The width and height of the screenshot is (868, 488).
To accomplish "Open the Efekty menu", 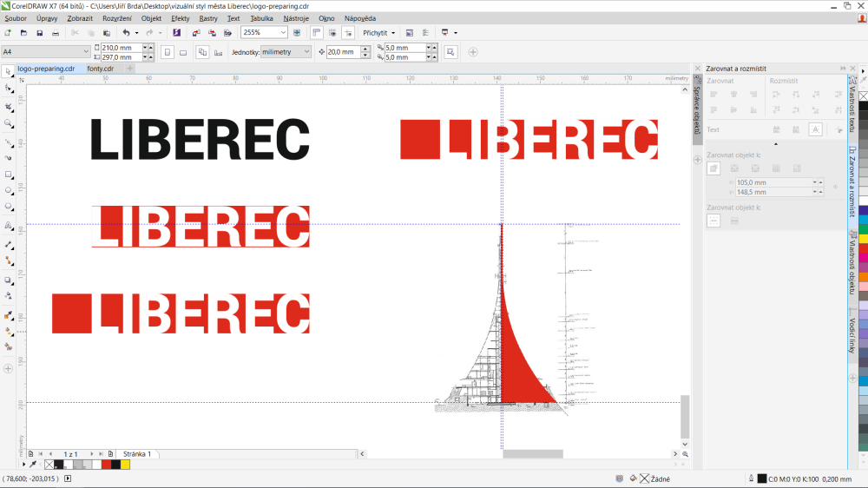I will click(x=181, y=18).
